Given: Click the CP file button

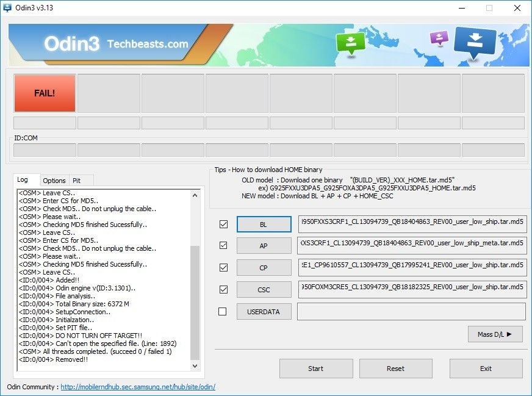Looking at the screenshot, I should (264, 268).
